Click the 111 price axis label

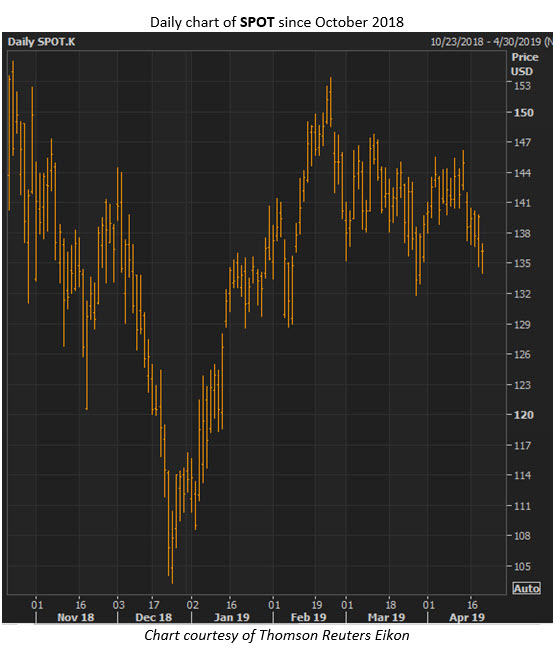522,506
